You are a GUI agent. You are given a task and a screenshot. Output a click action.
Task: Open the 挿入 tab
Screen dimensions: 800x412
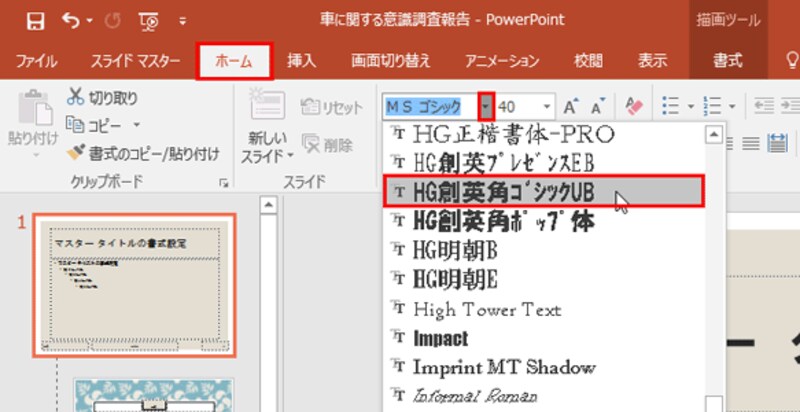point(302,62)
